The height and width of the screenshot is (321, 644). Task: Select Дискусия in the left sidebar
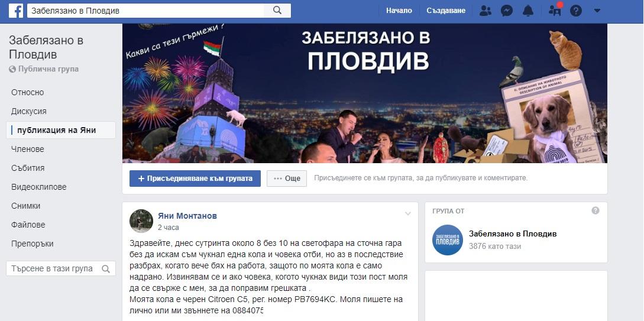click(x=29, y=111)
